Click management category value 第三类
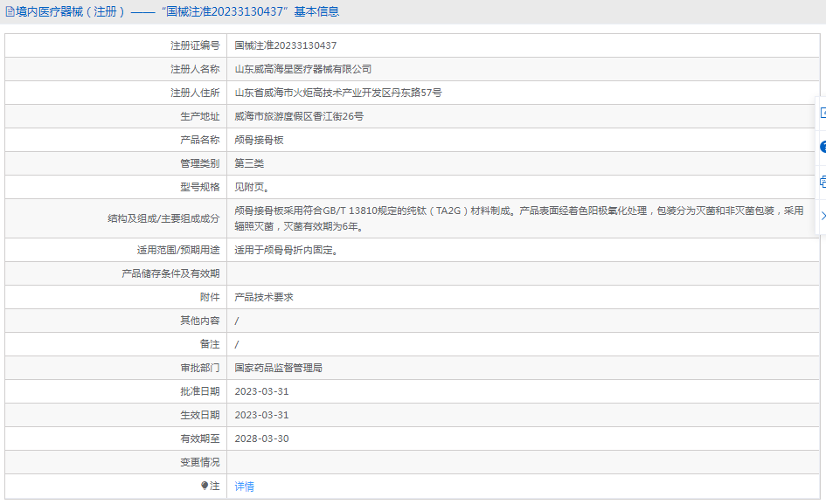826x504 pixels. click(249, 163)
